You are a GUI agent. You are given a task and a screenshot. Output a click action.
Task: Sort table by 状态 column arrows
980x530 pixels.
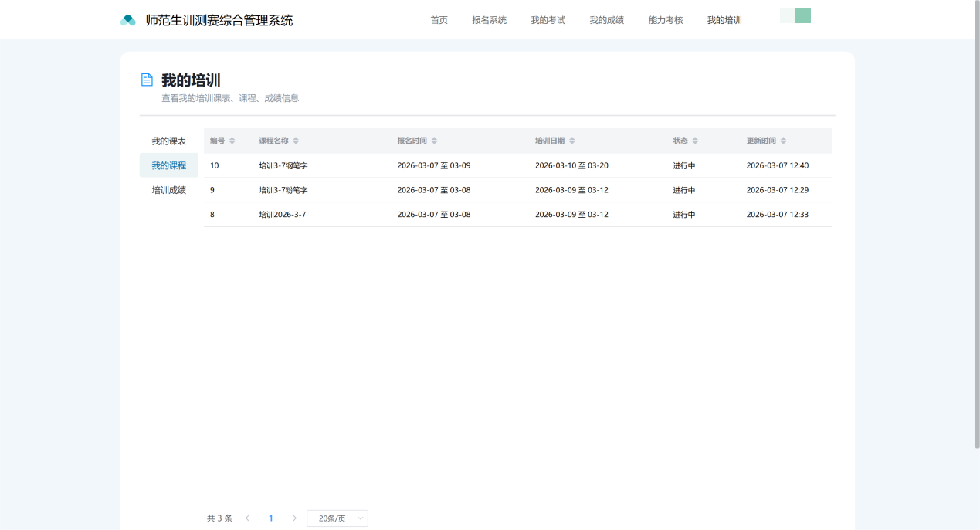click(x=695, y=141)
